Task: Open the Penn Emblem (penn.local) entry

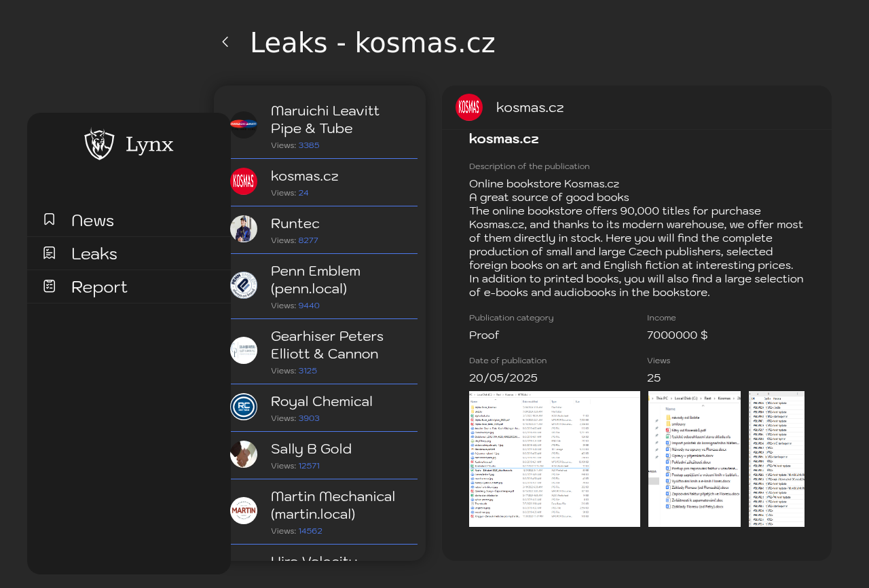Action: 324,287
